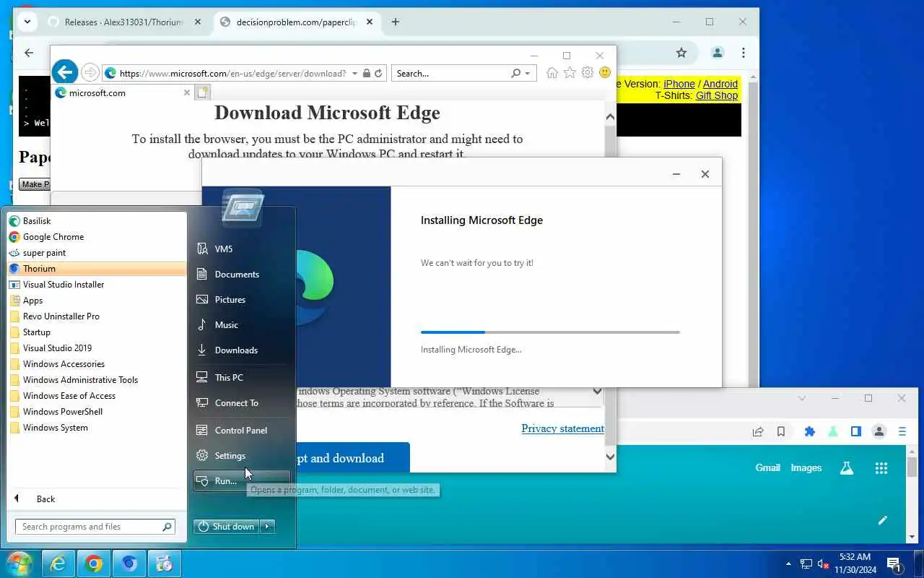Open the Shut down options arrow
The image size is (924, 578).
click(x=268, y=527)
